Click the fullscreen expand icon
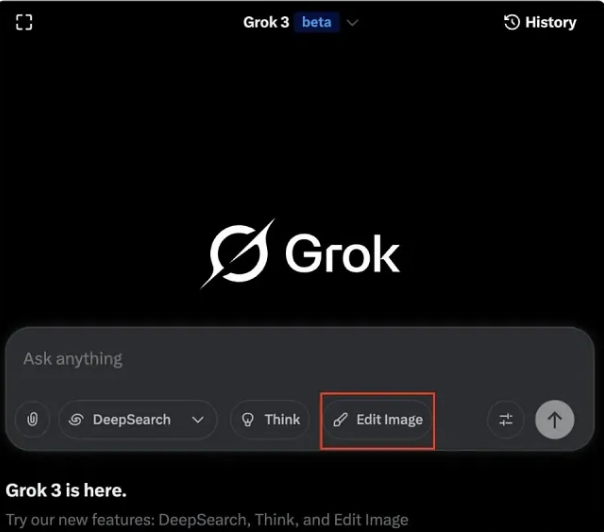 24,22
